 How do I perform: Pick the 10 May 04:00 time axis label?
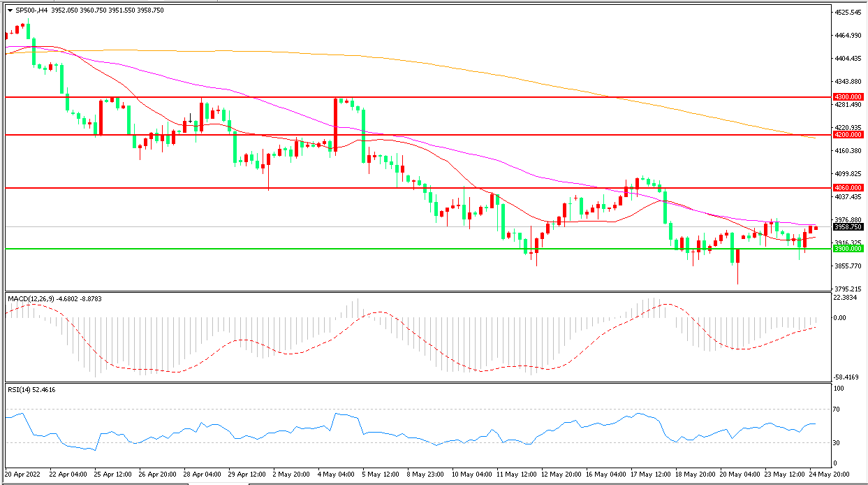[470, 473]
